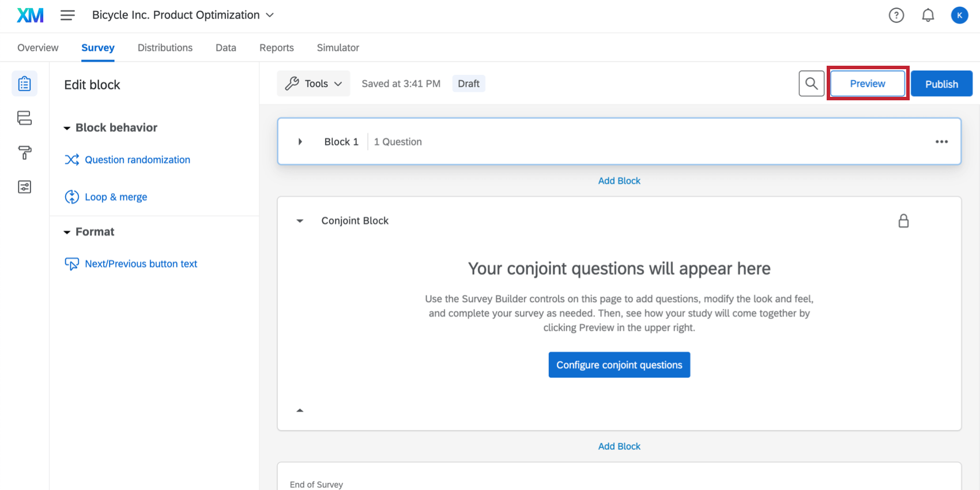Open the Look and feel paint roller icon
This screenshot has height=490, width=980.
click(x=24, y=153)
